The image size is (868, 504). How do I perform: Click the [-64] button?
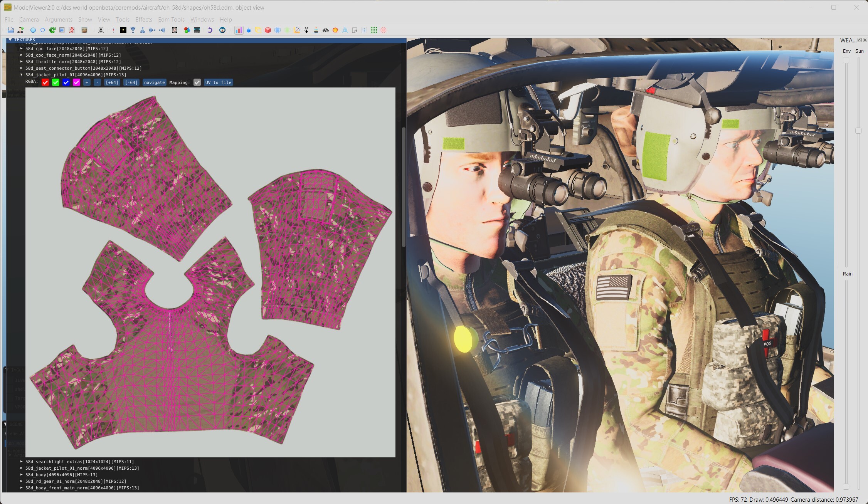(x=131, y=82)
